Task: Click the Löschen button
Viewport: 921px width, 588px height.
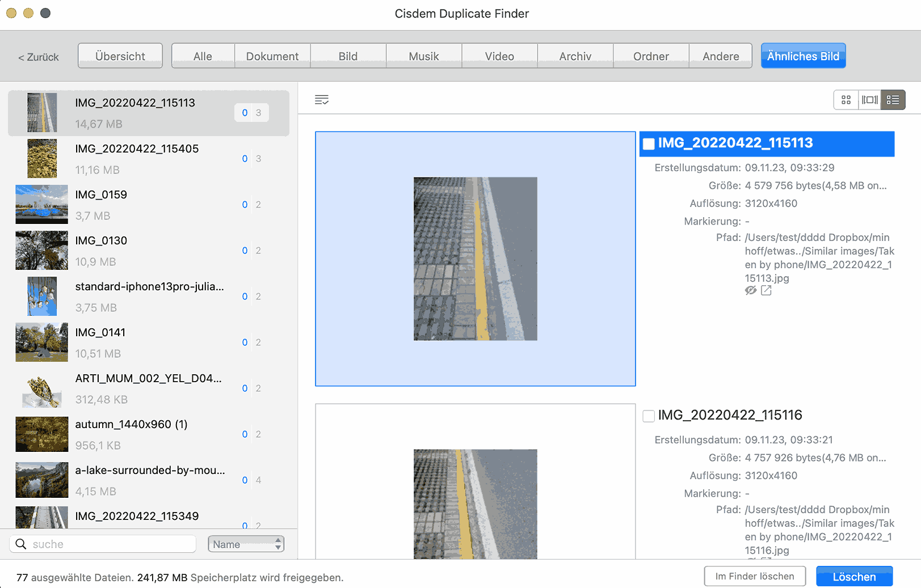Action: click(854, 576)
